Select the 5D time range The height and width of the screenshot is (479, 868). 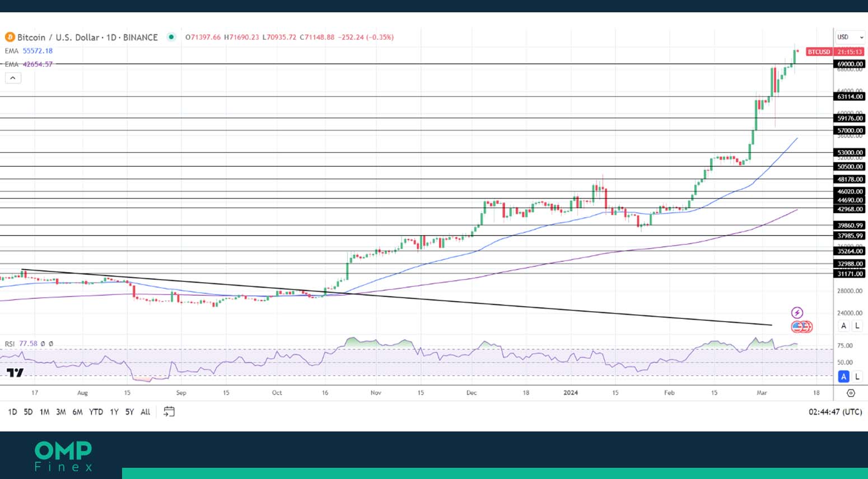[28, 412]
